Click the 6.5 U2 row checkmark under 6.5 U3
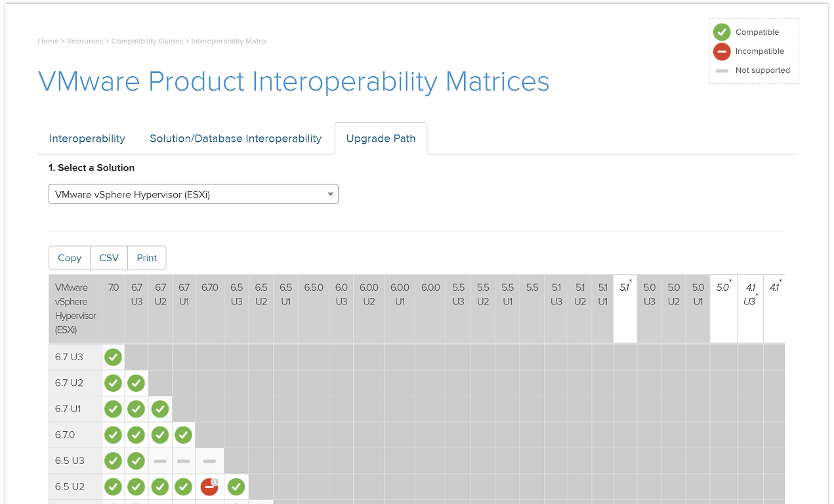The height and width of the screenshot is (504, 834). (236, 487)
